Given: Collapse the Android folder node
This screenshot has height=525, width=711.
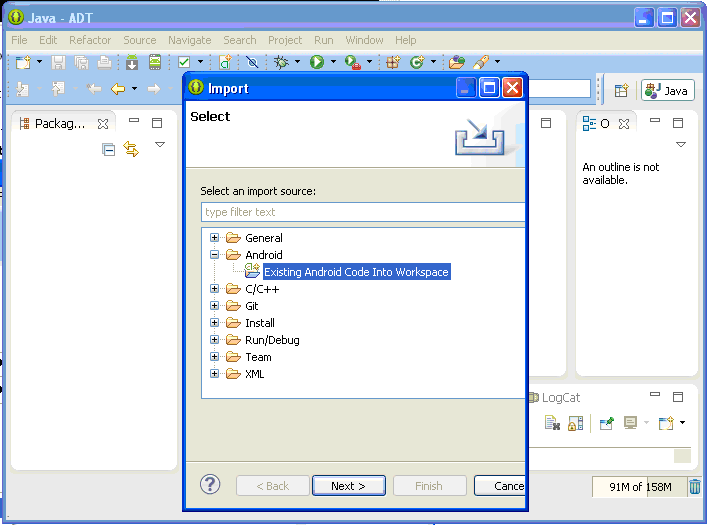Looking at the screenshot, I should [214, 255].
